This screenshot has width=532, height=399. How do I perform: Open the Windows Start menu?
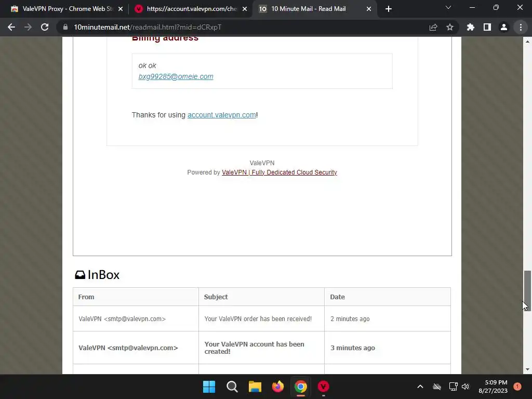209,387
